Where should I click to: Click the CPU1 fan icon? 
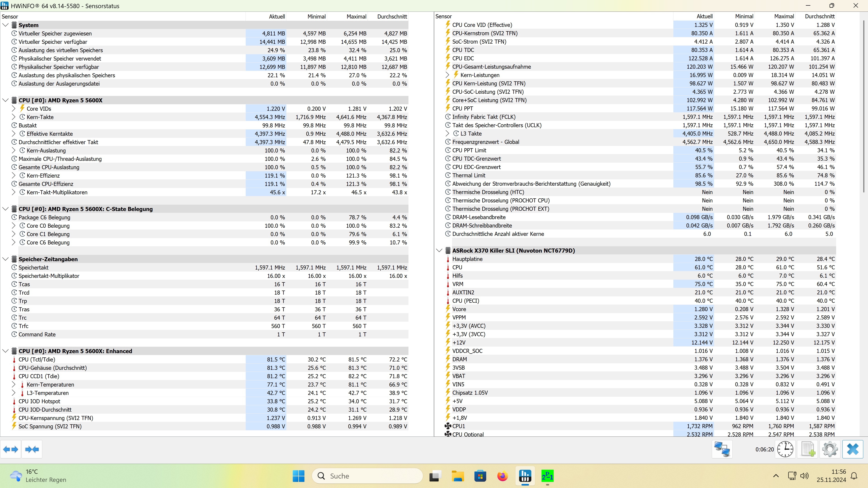click(448, 426)
